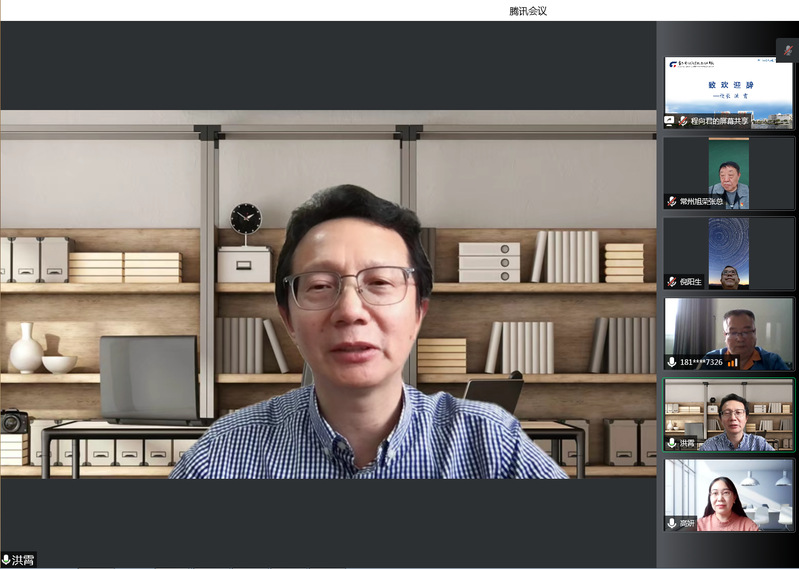Click microphone icon beside 高妍
This screenshot has width=799, height=569.
(672, 523)
